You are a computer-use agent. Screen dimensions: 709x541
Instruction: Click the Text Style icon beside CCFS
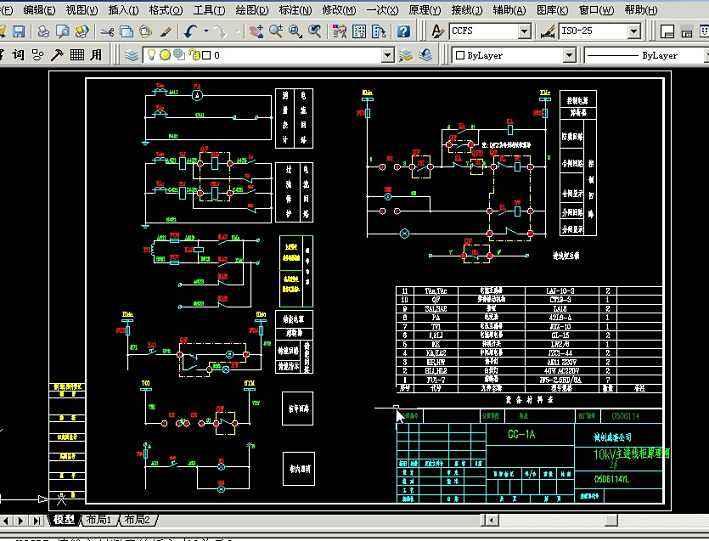437,32
